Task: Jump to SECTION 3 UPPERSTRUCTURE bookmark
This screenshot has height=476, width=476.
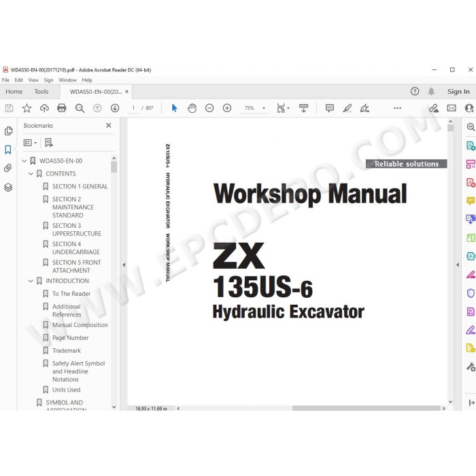Action: [x=77, y=230]
